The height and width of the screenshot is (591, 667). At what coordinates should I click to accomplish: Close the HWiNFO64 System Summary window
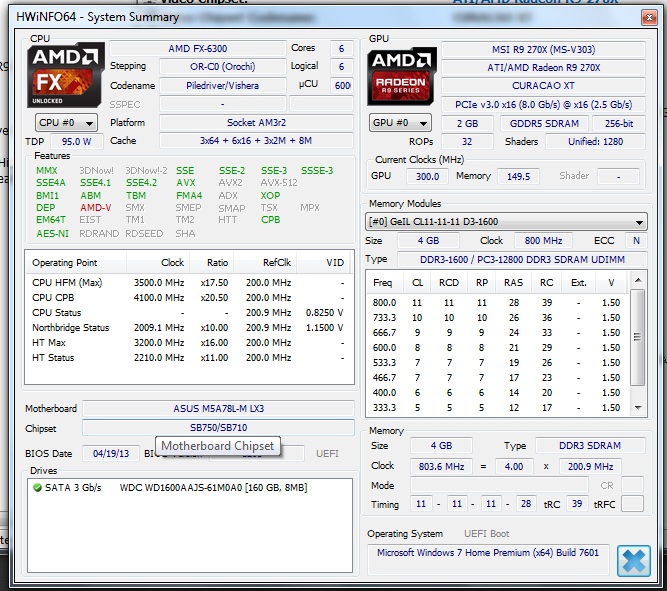click(649, 17)
